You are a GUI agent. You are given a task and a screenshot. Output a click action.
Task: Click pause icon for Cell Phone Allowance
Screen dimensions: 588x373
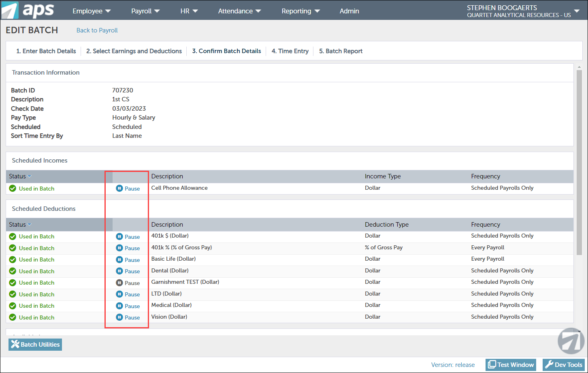(x=119, y=189)
